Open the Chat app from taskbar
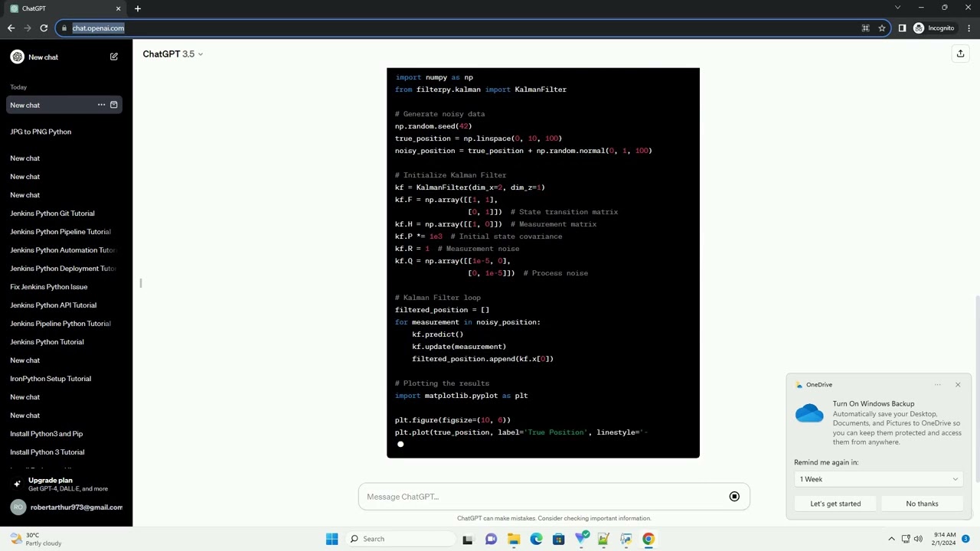980x551 pixels. click(491, 539)
